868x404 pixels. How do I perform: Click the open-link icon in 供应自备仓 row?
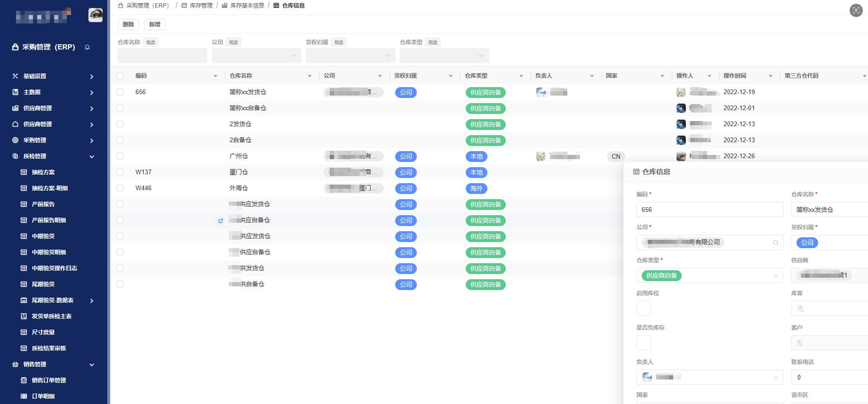220,220
